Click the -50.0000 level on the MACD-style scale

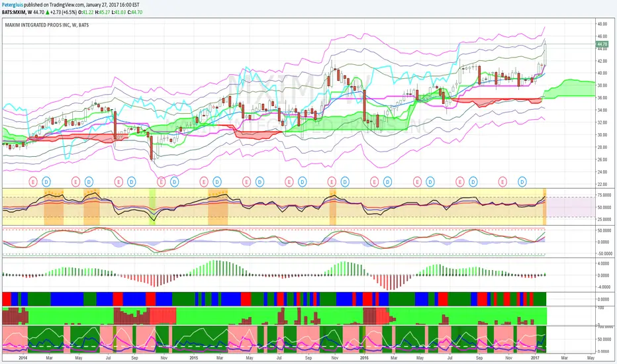coord(604,253)
